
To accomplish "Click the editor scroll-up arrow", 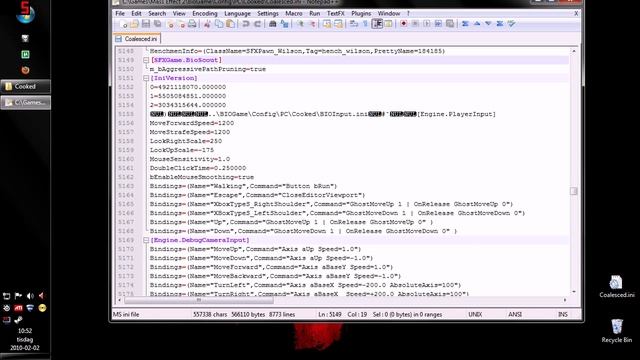I will [573, 51].
